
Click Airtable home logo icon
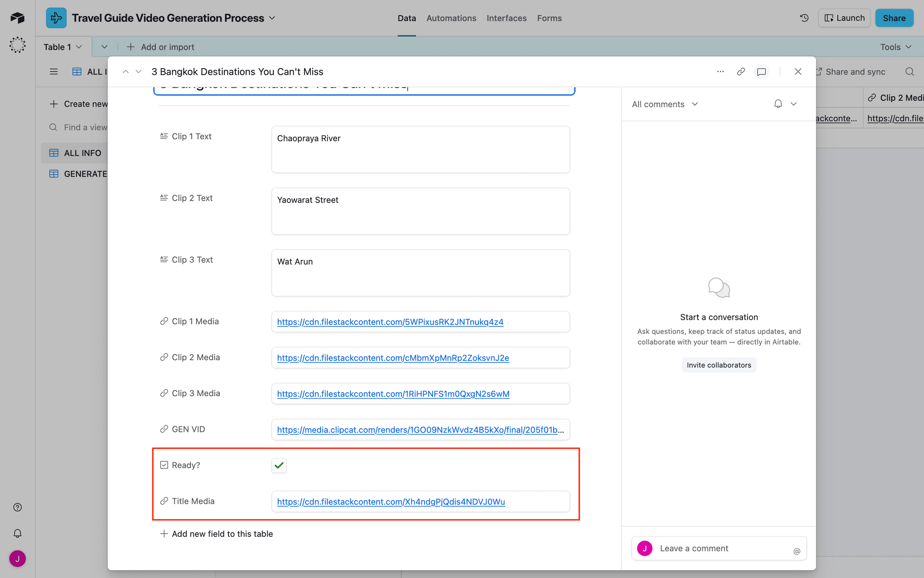tap(18, 18)
